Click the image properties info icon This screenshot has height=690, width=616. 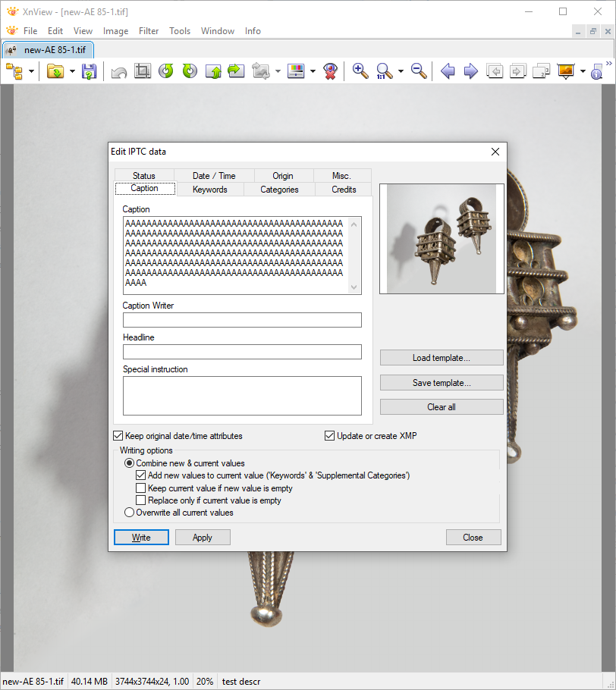coord(596,71)
